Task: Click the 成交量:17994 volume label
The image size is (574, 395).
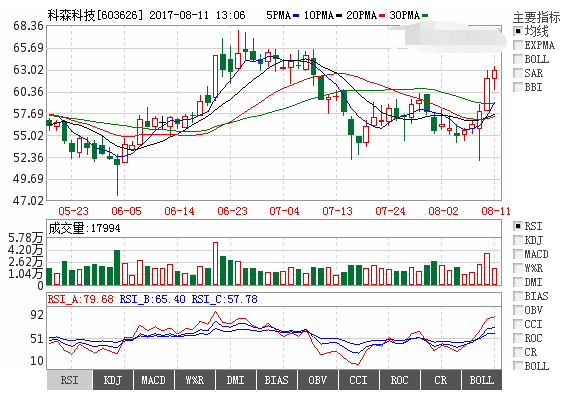Action: click(x=85, y=228)
